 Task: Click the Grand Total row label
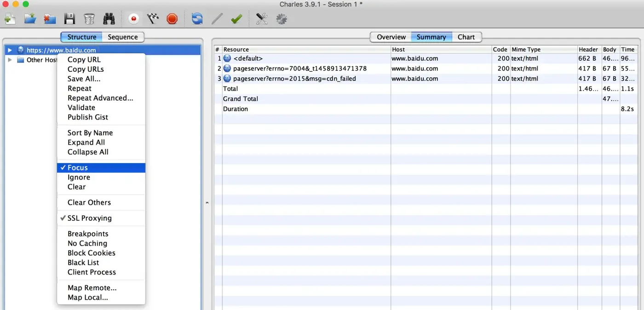pos(241,99)
